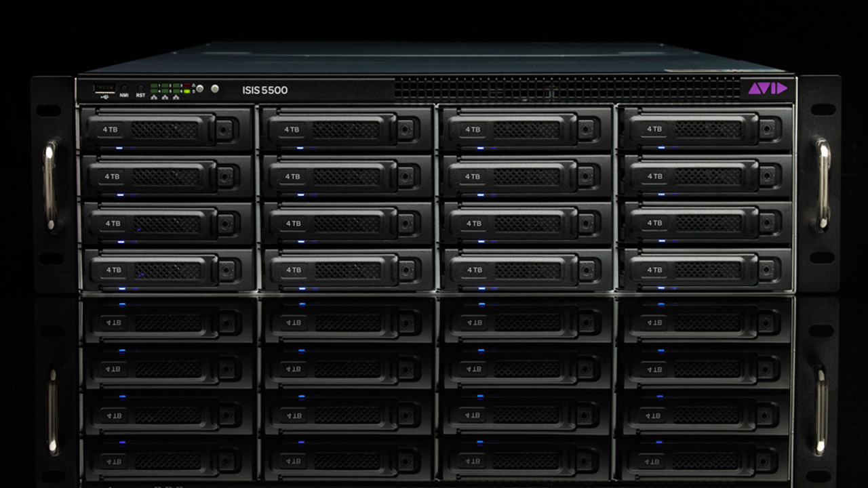Click the USB port on front panel
The image size is (868, 488).
pyautogui.click(x=104, y=88)
